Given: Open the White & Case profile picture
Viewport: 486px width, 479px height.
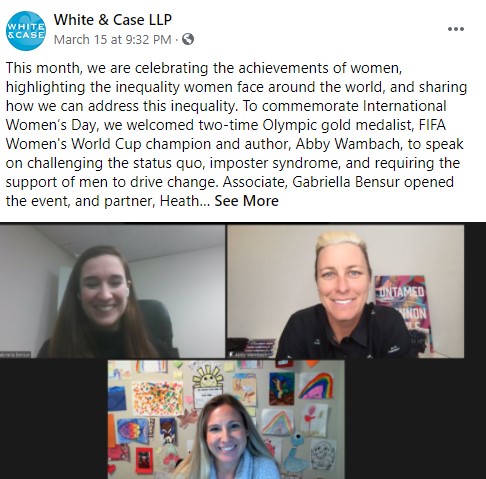Looking at the screenshot, I should pyautogui.click(x=26, y=31).
